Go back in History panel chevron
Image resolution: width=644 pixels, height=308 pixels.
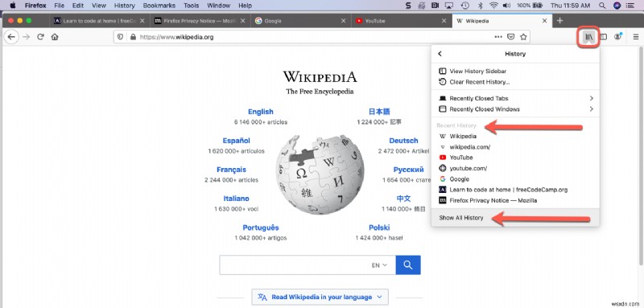click(440, 54)
